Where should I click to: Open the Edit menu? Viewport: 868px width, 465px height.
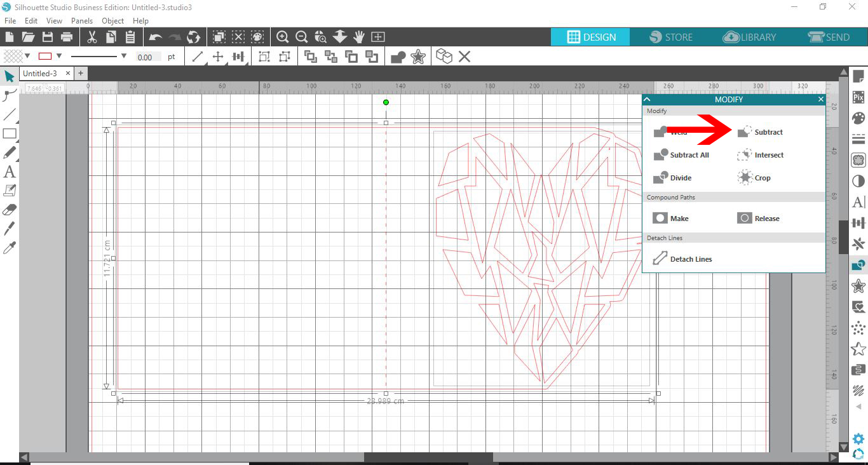(31, 21)
